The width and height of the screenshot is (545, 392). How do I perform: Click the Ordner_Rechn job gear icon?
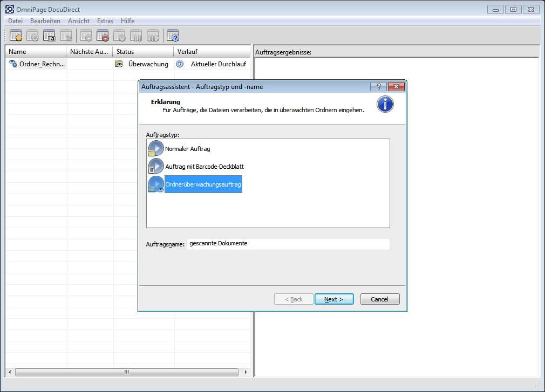(13, 64)
